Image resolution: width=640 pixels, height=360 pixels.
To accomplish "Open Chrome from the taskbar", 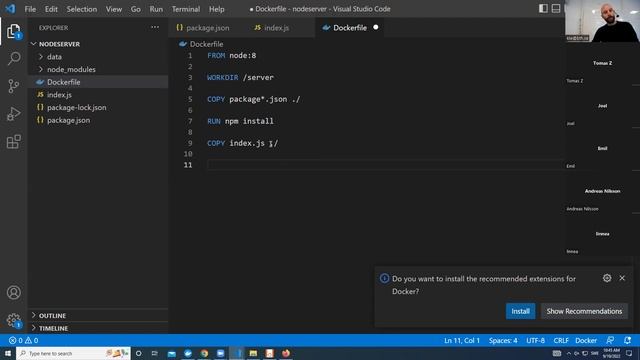I will tap(204, 353).
